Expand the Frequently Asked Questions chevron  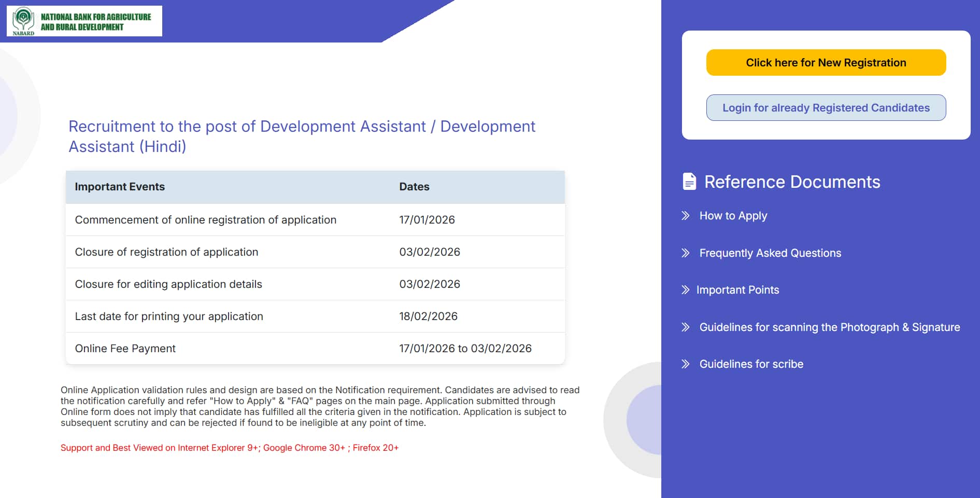pos(686,253)
